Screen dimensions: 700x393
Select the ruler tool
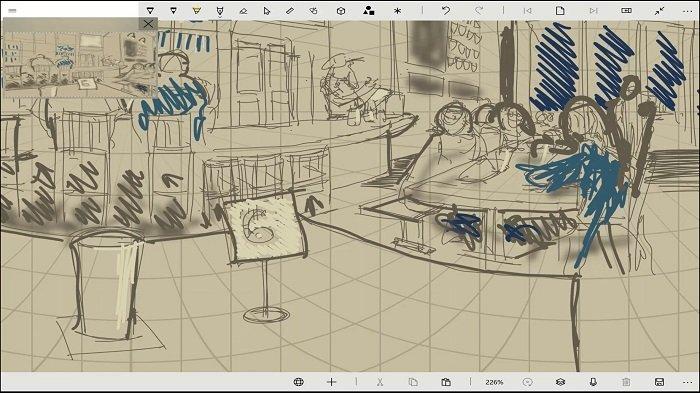(290, 10)
